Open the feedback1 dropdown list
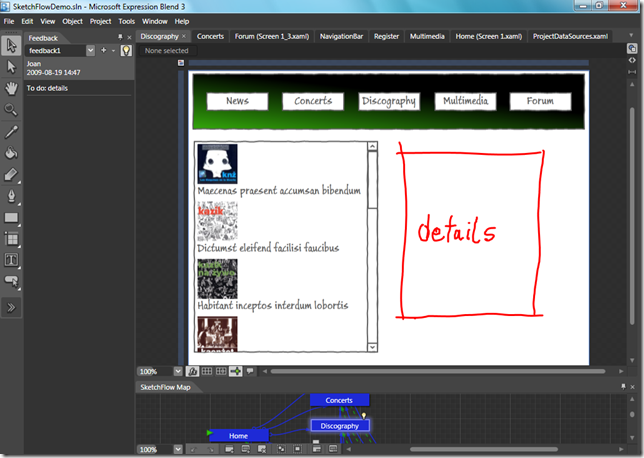Image resolution: width=644 pixels, height=458 pixels. 90,50
